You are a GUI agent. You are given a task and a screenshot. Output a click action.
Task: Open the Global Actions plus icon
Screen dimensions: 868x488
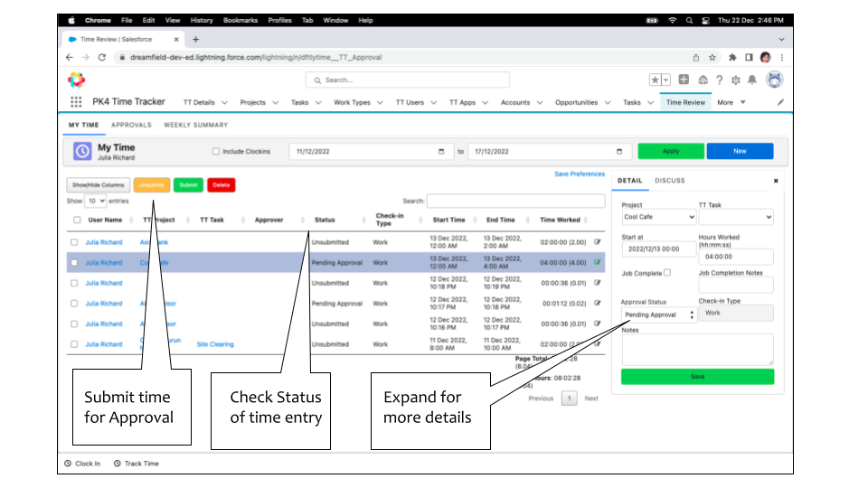pyautogui.click(x=684, y=80)
